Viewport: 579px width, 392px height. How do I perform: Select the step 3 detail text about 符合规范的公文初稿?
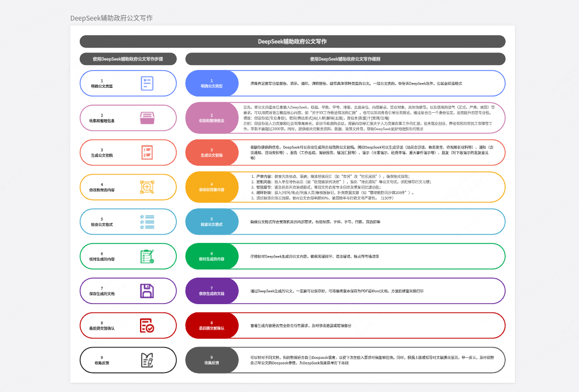coord(372,152)
